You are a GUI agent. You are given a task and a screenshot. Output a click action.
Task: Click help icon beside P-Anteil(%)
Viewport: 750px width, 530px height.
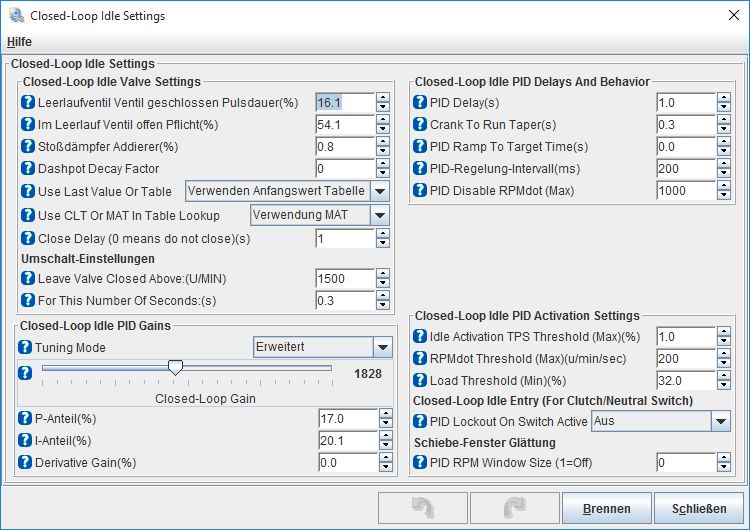[x=28, y=418]
